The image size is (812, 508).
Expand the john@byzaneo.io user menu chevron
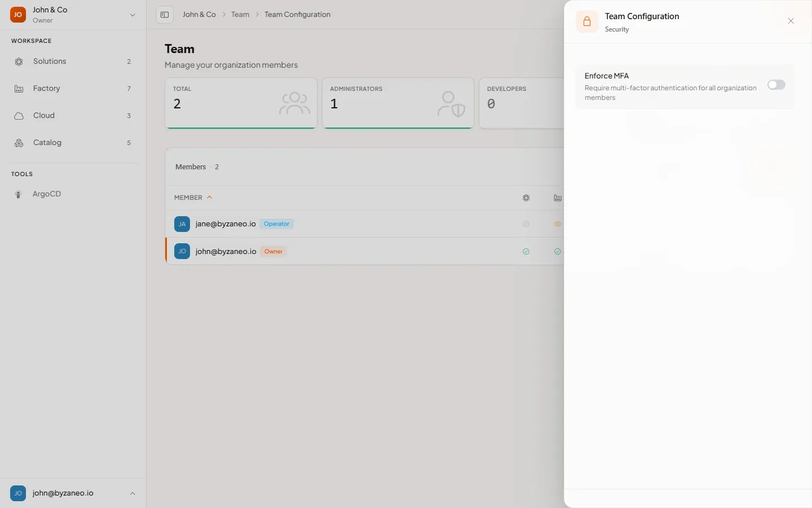coord(133,494)
